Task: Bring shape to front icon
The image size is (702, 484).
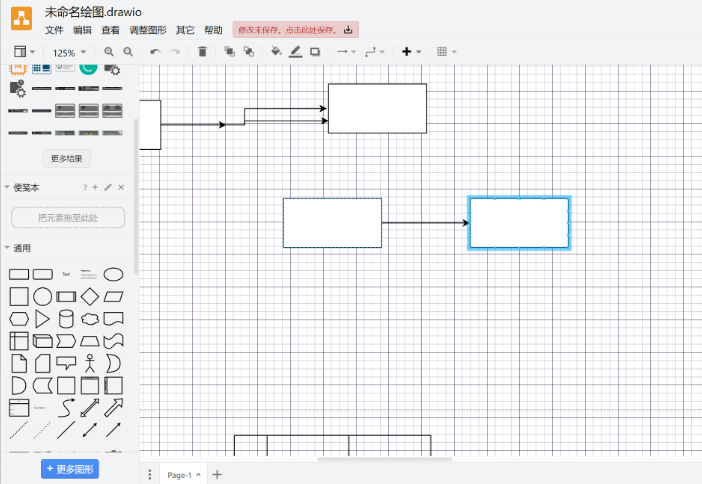Action: [230, 52]
